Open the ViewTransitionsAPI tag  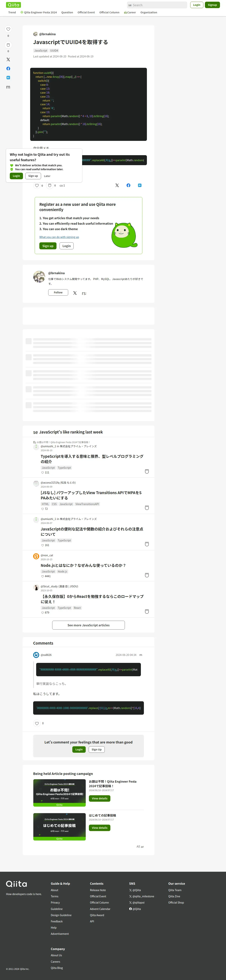coord(87,504)
